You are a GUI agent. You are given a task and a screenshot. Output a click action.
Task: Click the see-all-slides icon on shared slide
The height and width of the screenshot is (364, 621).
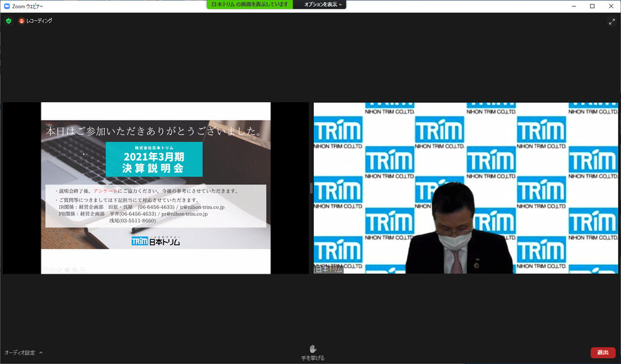tap(68, 270)
